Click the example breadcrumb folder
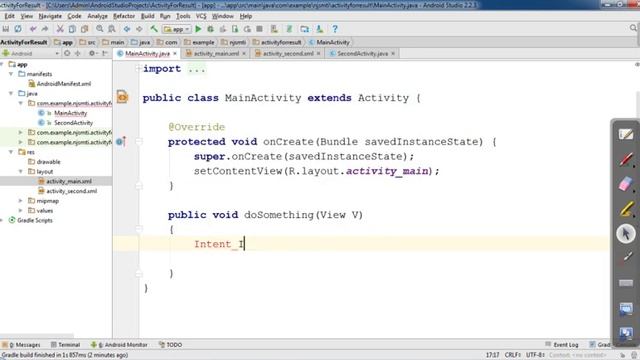 click(x=199, y=42)
